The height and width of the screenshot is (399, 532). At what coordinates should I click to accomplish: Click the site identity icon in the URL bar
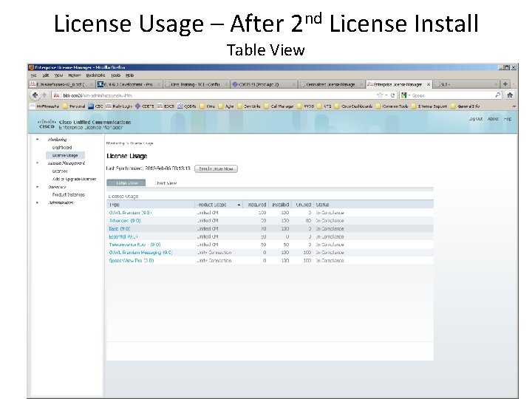point(56,95)
